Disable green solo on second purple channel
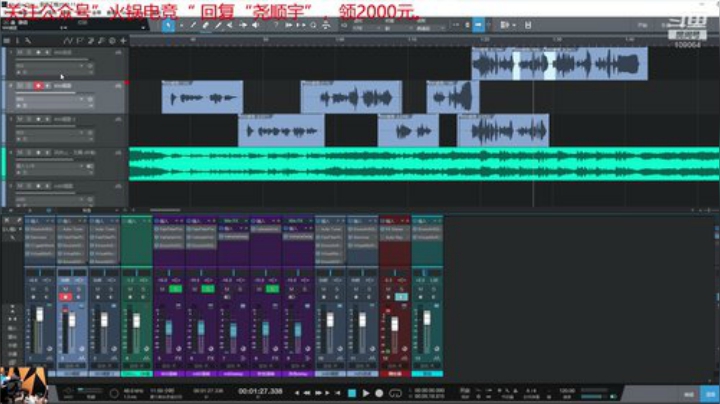The image size is (720, 404). (208, 289)
